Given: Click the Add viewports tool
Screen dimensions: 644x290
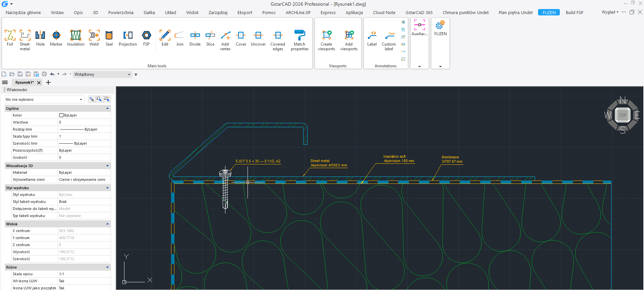Looking at the screenshot, I should click(x=349, y=40).
